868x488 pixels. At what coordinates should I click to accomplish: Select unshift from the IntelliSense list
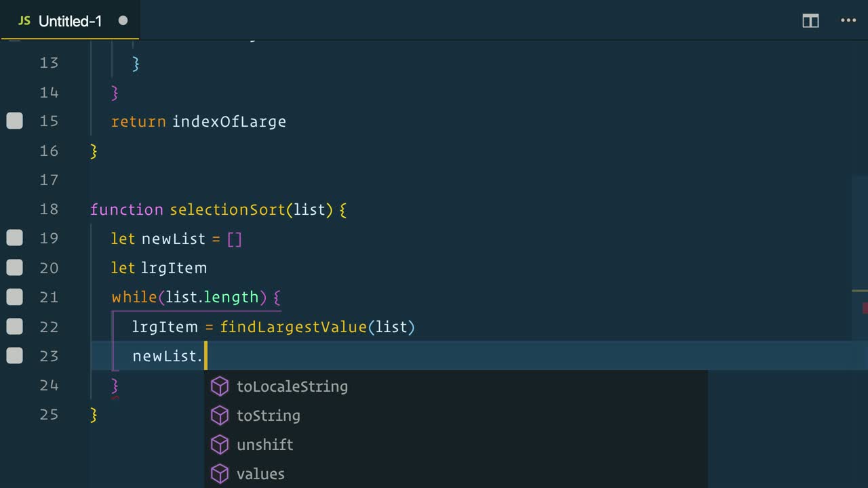(264, 445)
